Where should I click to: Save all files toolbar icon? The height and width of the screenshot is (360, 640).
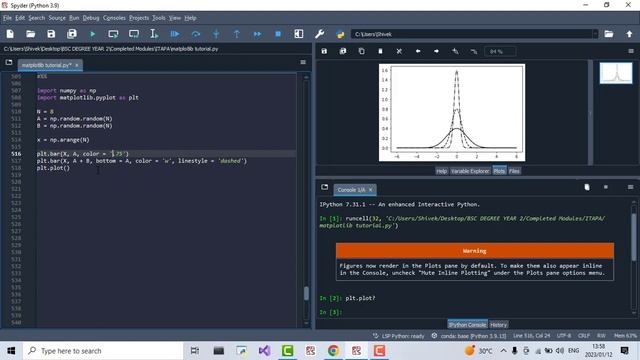[x=72, y=34]
